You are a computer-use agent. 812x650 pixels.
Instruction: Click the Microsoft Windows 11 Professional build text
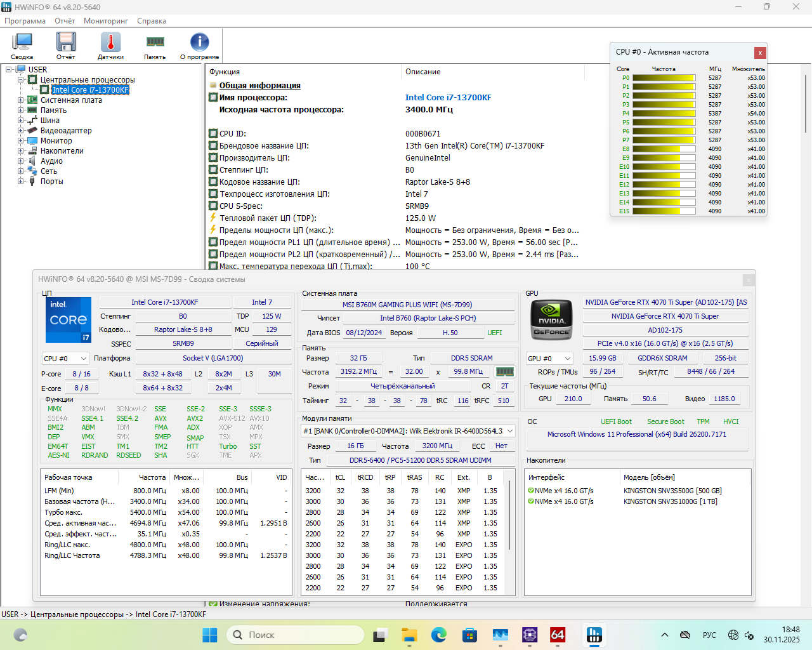(637, 434)
